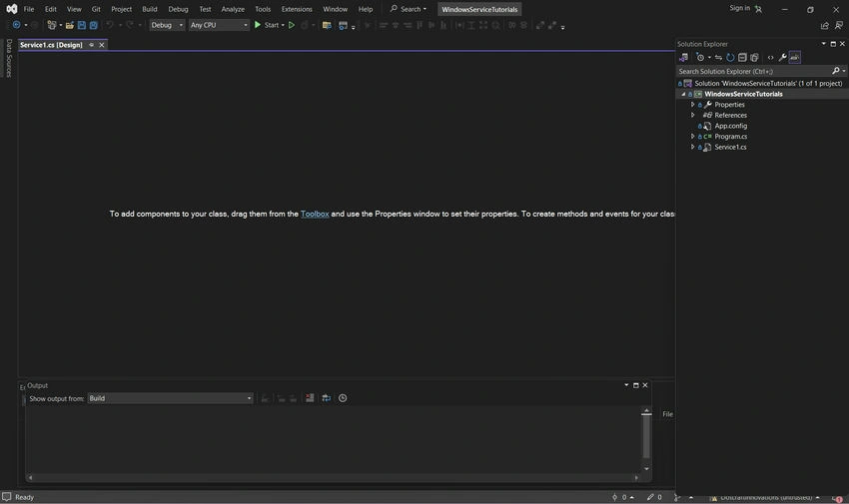
Task: Click the Search button in title bar
Action: point(409,9)
